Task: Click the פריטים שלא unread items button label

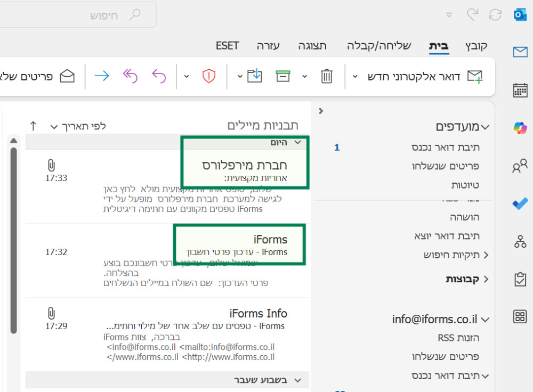Action: 27,77
